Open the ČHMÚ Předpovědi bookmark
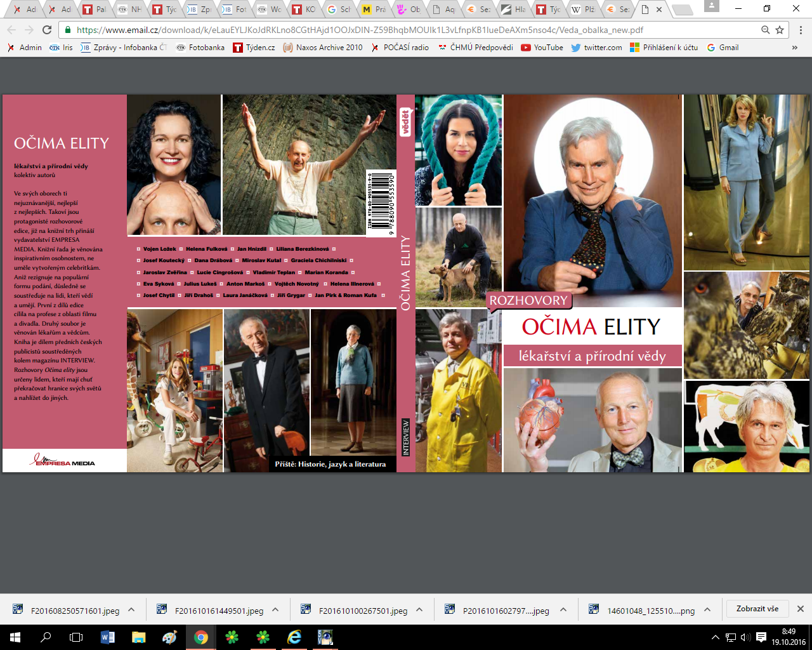Screen dimensions: 812x650 coord(475,48)
